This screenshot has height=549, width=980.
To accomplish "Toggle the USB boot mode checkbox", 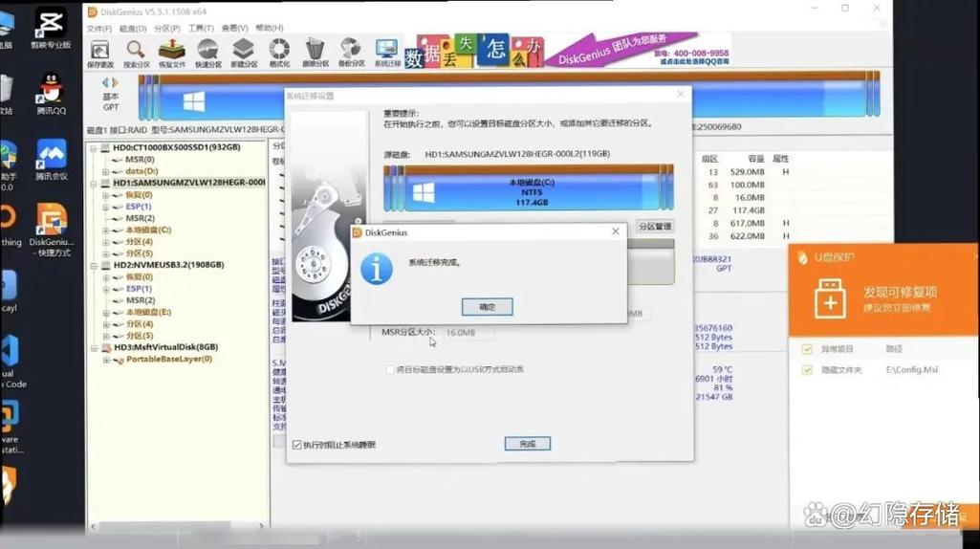I will click(390, 369).
